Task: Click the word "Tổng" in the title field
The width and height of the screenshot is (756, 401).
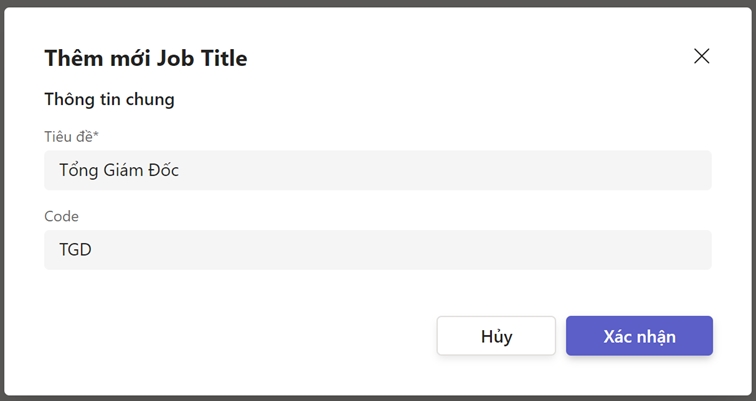Action: [x=78, y=170]
